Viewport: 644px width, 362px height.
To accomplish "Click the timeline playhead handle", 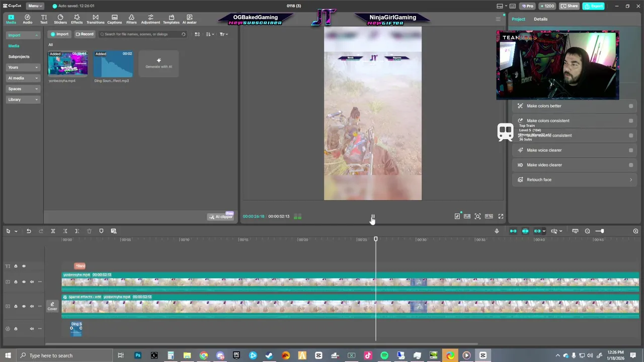I will pyautogui.click(x=375, y=239).
